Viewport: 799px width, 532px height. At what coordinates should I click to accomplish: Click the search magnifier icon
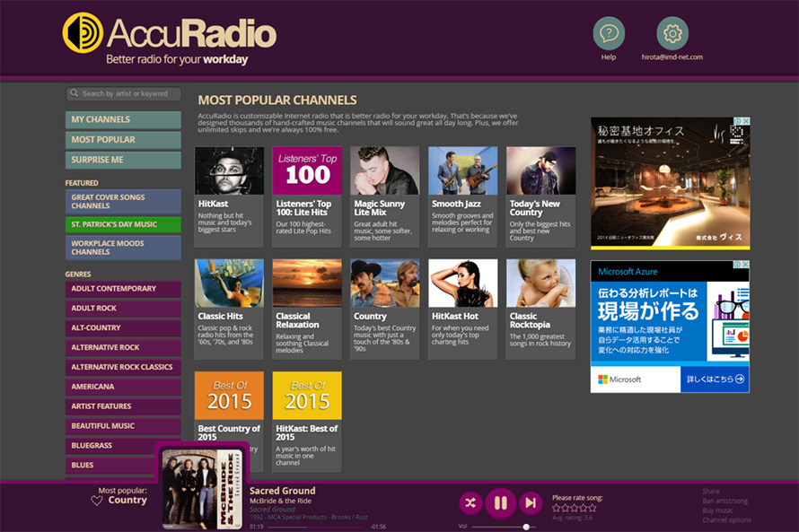coord(75,93)
